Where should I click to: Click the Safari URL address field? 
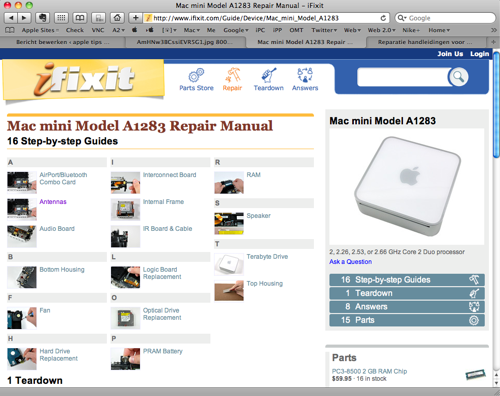pyautogui.click(x=262, y=18)
